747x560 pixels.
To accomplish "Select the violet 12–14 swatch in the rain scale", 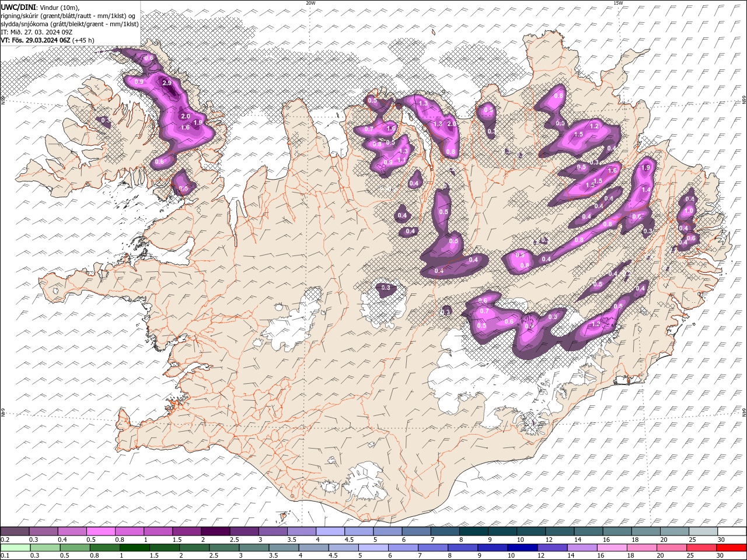I will coord(552,548).
